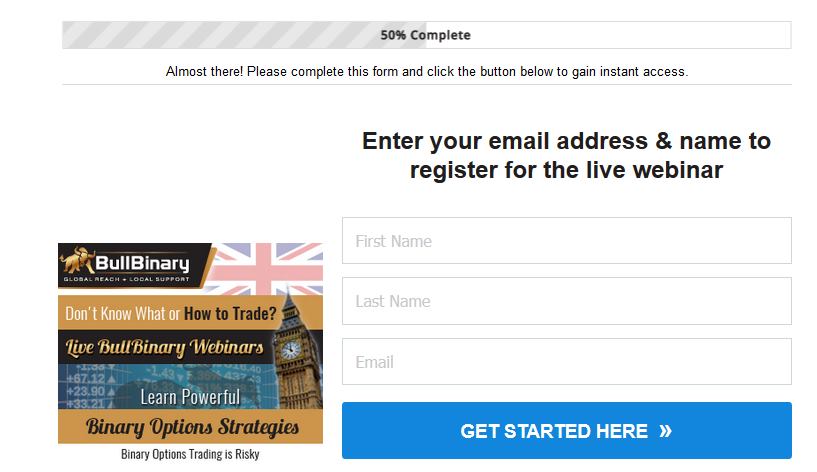Click the Binary Options Trading is Risky caption
The height and width of the screenshot is (472, 817).
[190, 454]
